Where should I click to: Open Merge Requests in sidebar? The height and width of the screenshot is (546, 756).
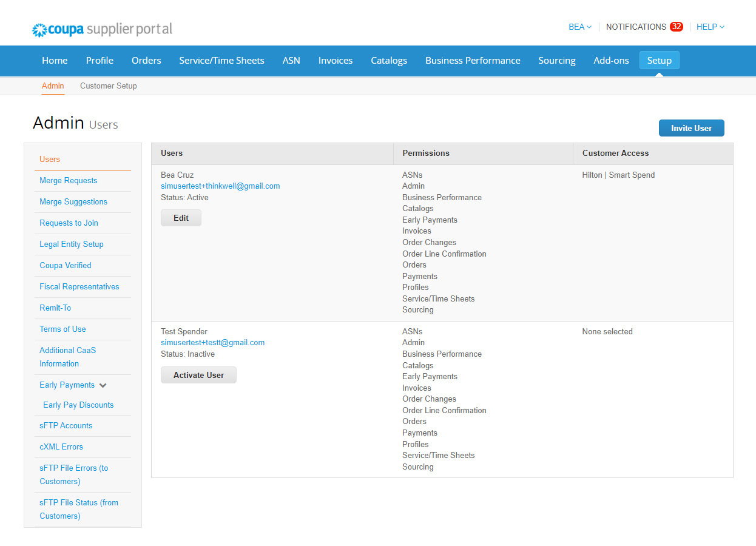pos(68,181)
